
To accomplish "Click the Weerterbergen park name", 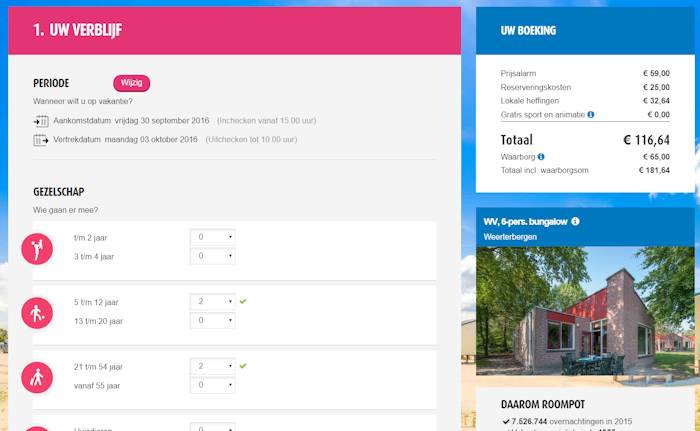I will [510, 237].
